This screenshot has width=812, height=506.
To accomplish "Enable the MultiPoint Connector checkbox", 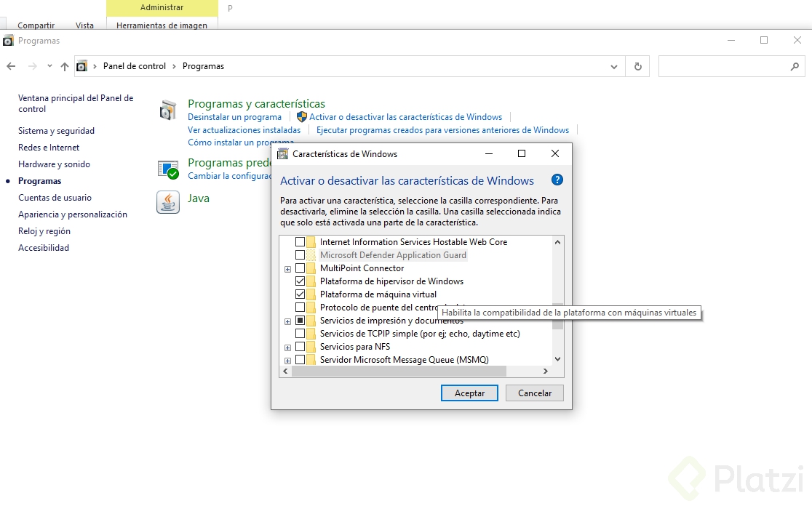I will 300,268.
